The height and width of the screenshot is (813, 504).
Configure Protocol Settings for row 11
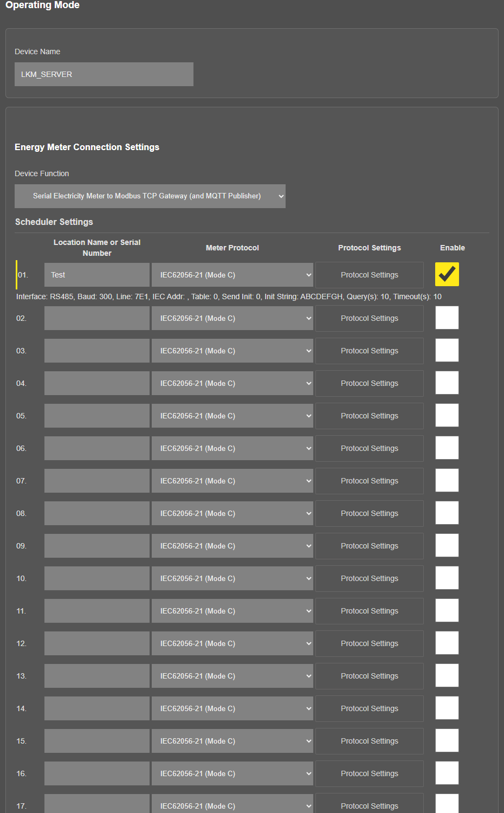coord(370,611)
